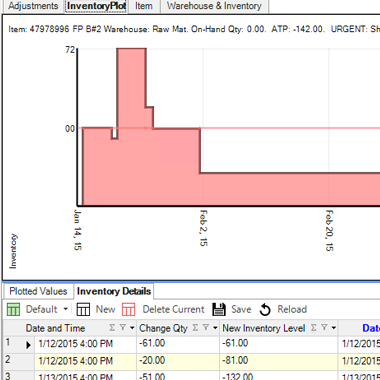Image resolution: width=380 pixels, height=380 pixels.
Task: Click the Feb 2, 15 axis date marker
Action: (x=204, y=228)
